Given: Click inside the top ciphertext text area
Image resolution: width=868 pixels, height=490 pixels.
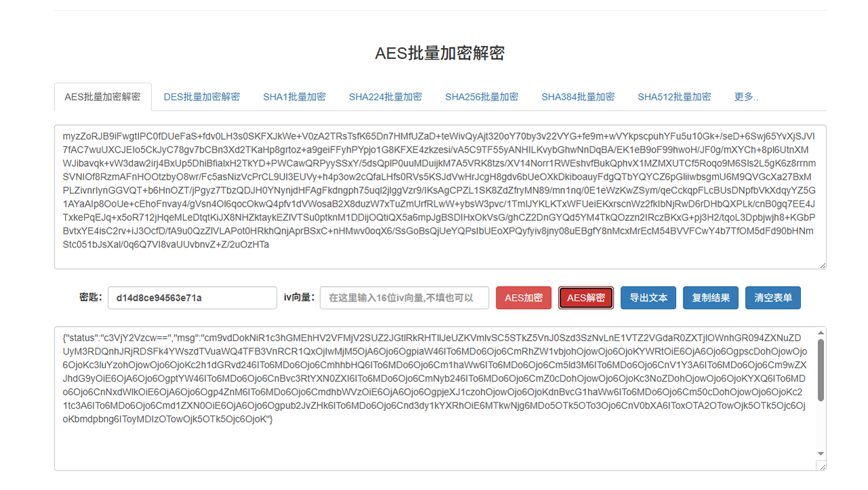Looking at the screenshot, I should [439, 197].
